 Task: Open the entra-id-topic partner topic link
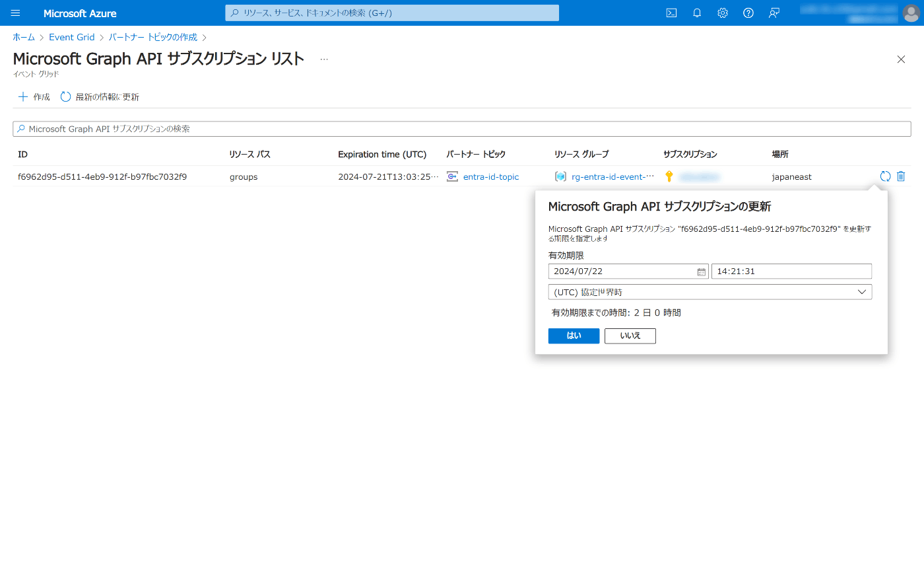tap(491, 177)
